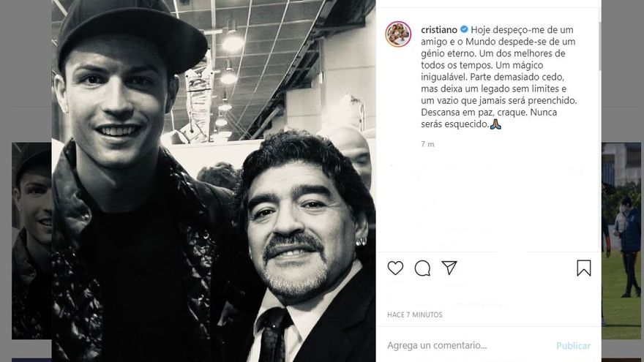Click the caption panel scrollbar
Screen dimensions: 644x362
(x=599, y=45)
